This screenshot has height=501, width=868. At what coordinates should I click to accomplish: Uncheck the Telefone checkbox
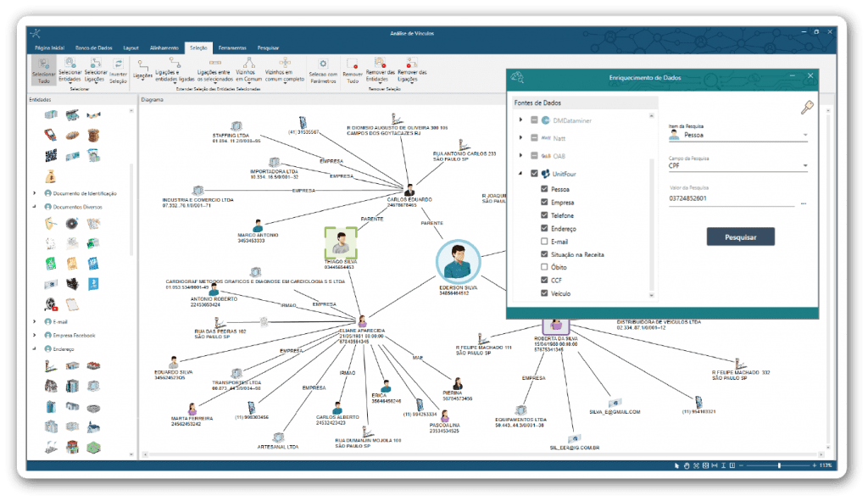(x=544, y=215)
